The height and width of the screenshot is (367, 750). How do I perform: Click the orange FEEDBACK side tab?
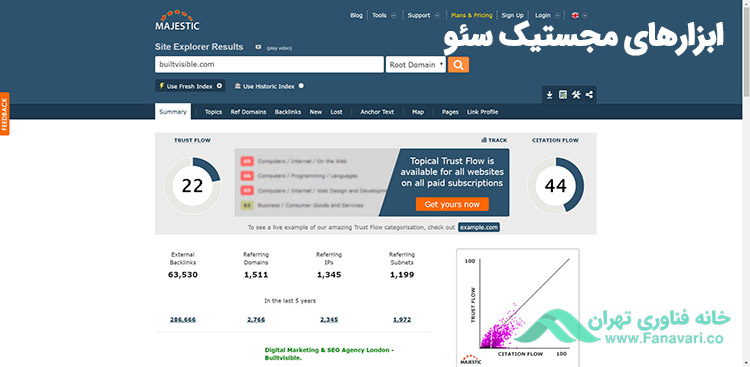pyautogui.click(x=4, y=114)
